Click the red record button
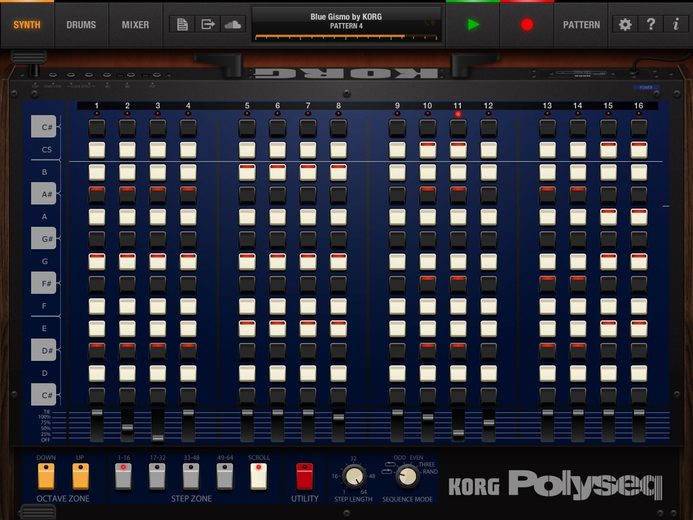The height and width of the screenshot is (520, 693). click(x=527, y=25)
